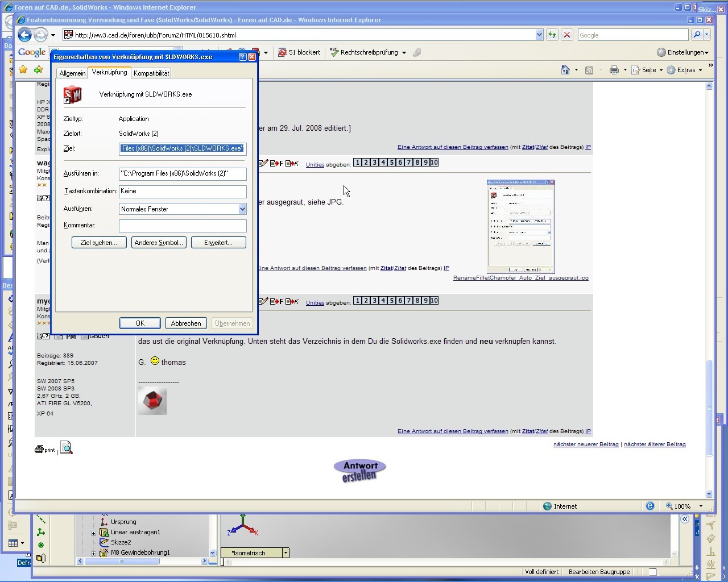Rate post 5 unities in wag post

coord(392,163)
